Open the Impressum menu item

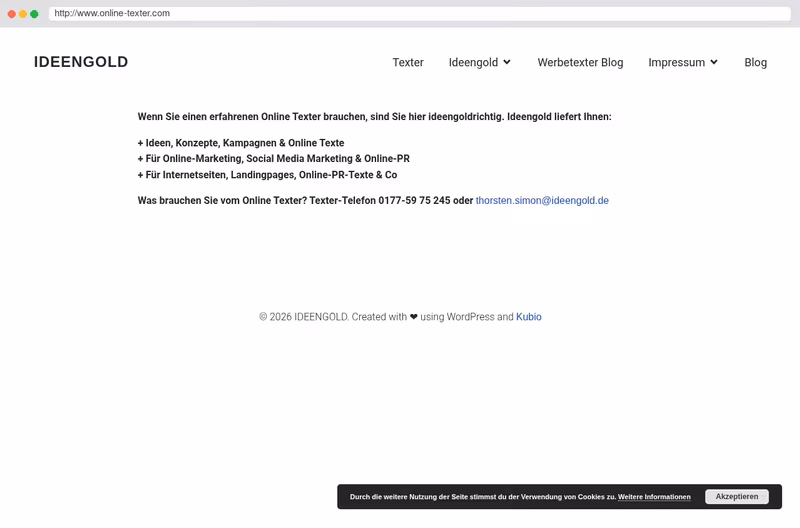[677, 62]
